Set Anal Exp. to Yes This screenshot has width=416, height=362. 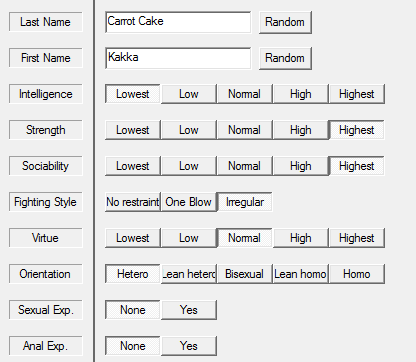click(189, 346)
